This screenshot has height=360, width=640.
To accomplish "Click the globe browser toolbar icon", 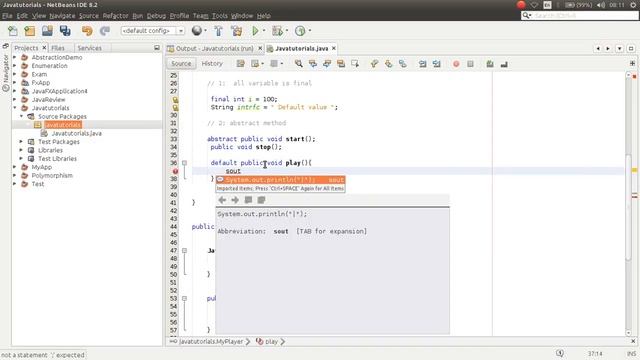I will [x=197, y=31].
